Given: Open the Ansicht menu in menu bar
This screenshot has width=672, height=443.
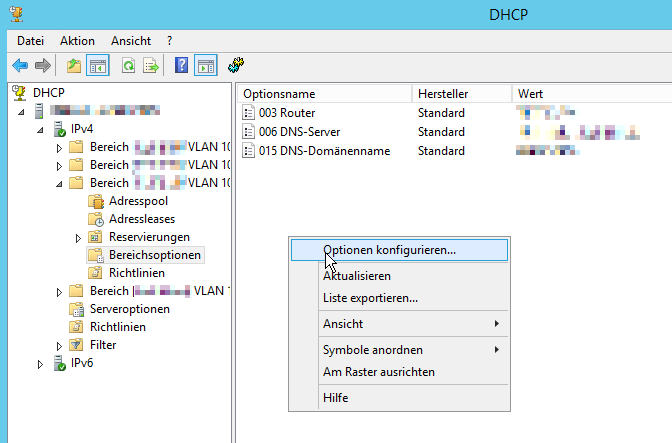Looking at the screenshot, I should (x=131, y=40).
